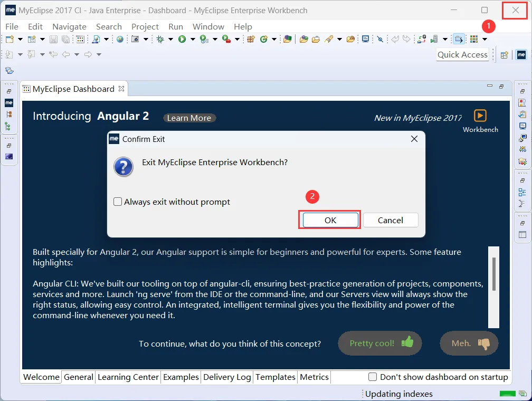This screenshot has height=401, width=532.
Task: Open the Back history dropdown arrow
Action: pos(77,54)
